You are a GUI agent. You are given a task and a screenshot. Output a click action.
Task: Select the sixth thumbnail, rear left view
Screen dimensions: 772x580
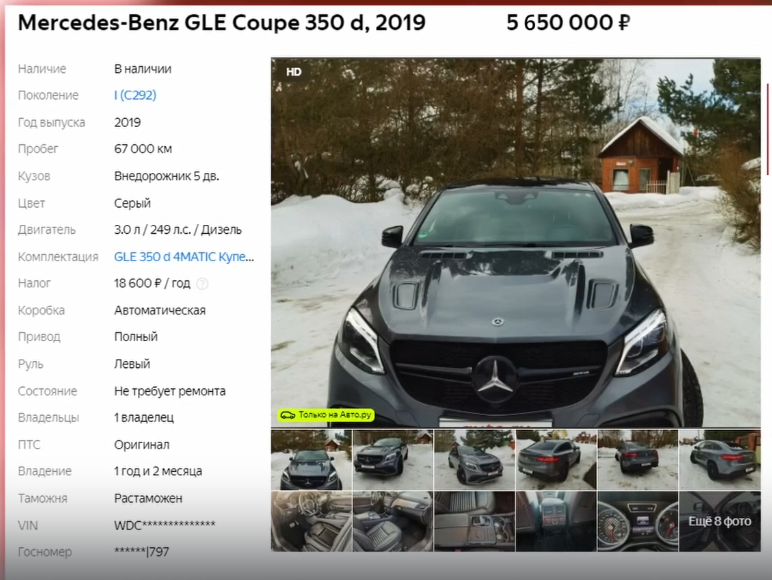(720, 460)
